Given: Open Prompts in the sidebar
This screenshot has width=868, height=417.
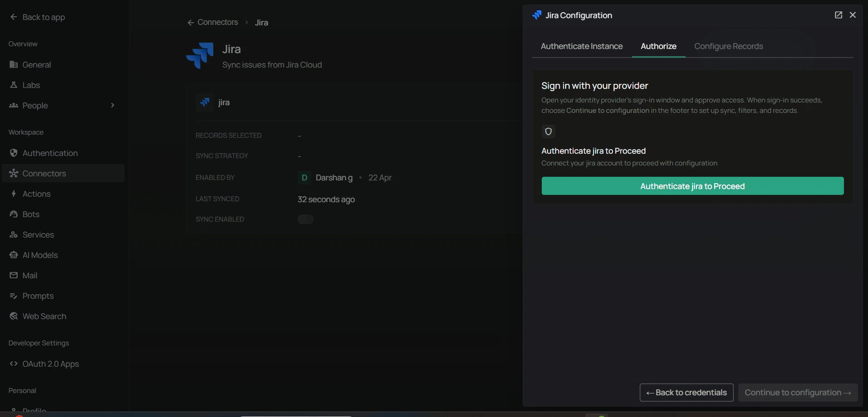Looking at the screenshot, I should [x=63, y=296].
